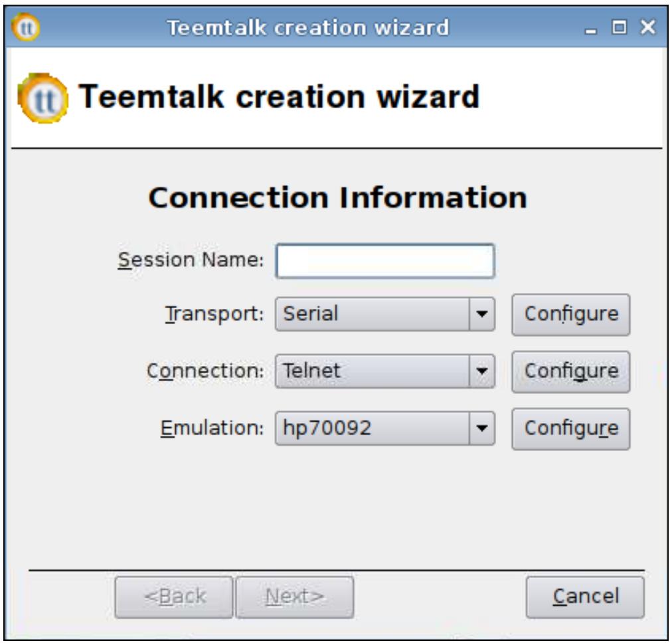This screenshot has width=672, height=643.
Task: Open the Emulation dropdown showing hp70092
Action: pos(385,428)
